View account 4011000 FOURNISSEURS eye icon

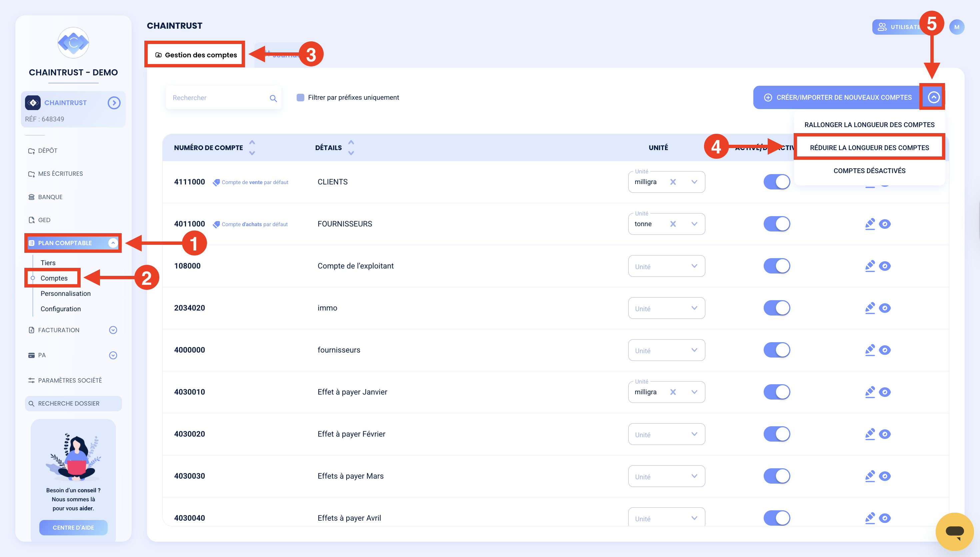884,224
